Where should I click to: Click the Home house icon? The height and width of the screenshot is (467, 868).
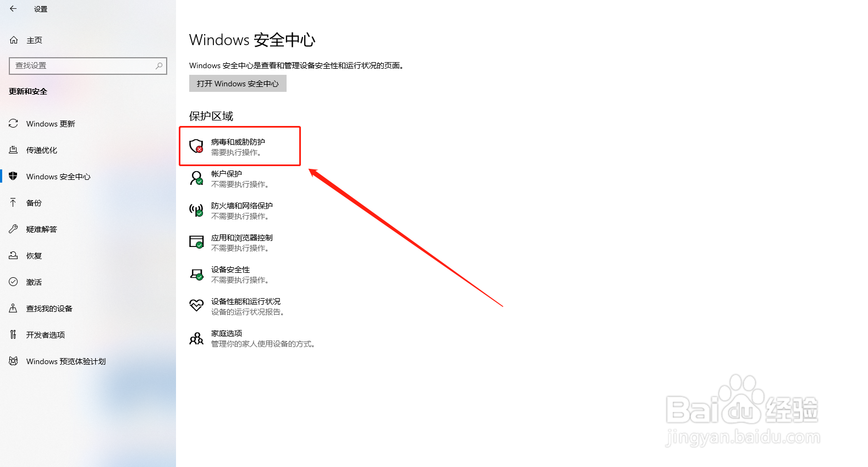[x=14, y=40]
